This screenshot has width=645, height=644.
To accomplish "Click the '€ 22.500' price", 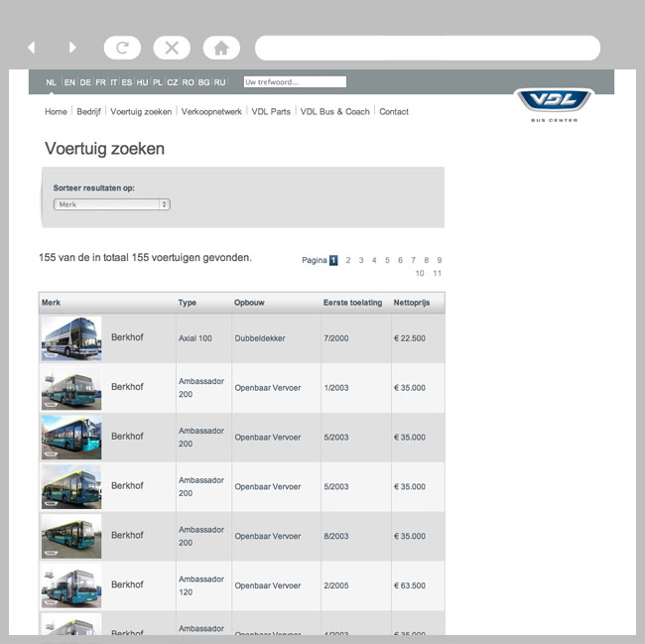I will tap(410, 338).
